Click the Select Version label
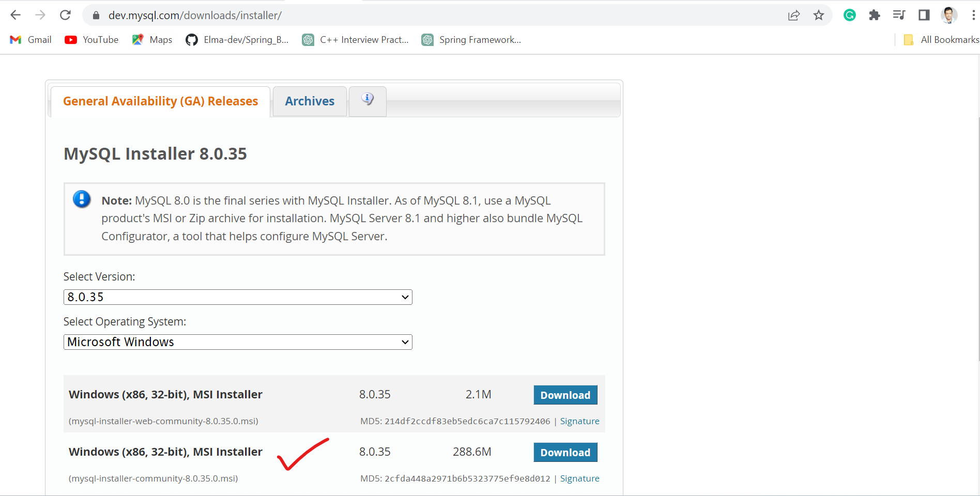The image size is (980, 496). (99, 276)
